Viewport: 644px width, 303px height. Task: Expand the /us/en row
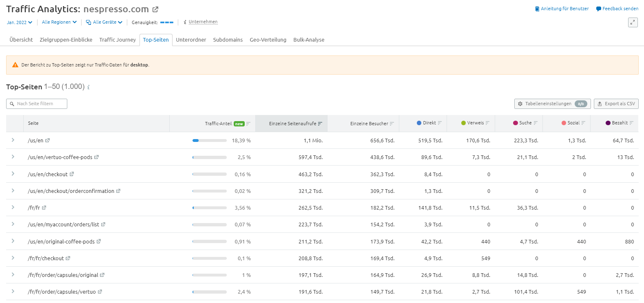coord(13,140)
